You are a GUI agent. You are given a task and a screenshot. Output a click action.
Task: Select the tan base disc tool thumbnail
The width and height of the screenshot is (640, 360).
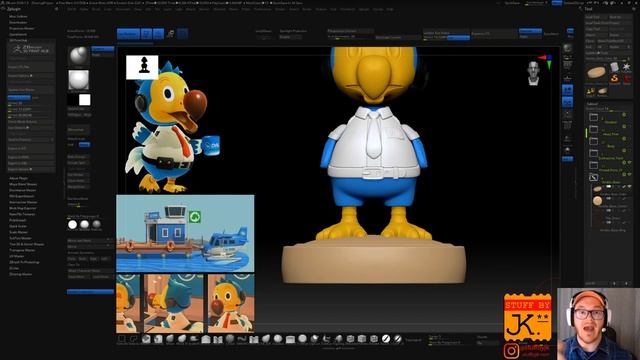click(x=596, y=73)
